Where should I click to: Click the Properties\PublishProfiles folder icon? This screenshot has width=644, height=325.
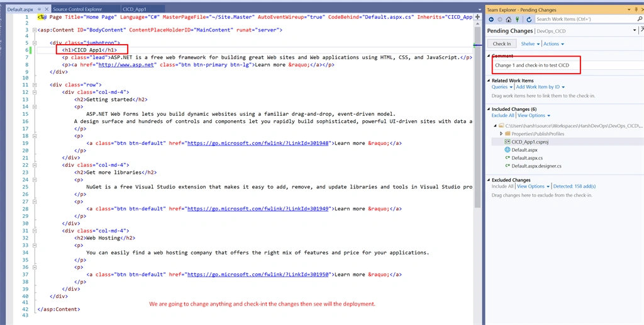(x=508, y=134)
